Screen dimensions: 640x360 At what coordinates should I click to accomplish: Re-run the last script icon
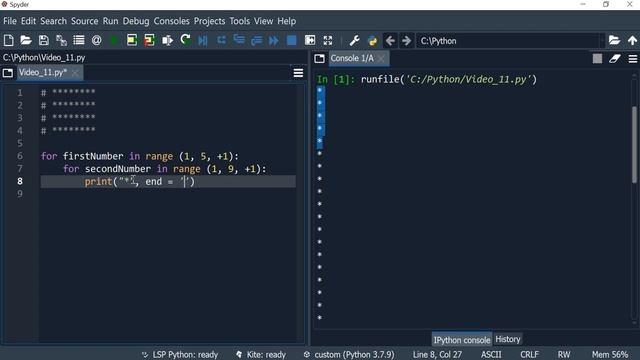pos(185,40)
